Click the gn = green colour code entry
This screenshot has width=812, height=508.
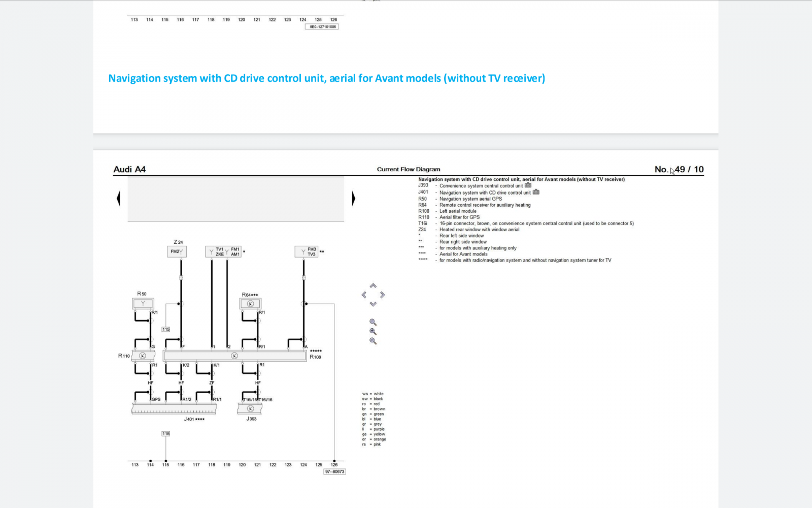[x=373, y=414]
